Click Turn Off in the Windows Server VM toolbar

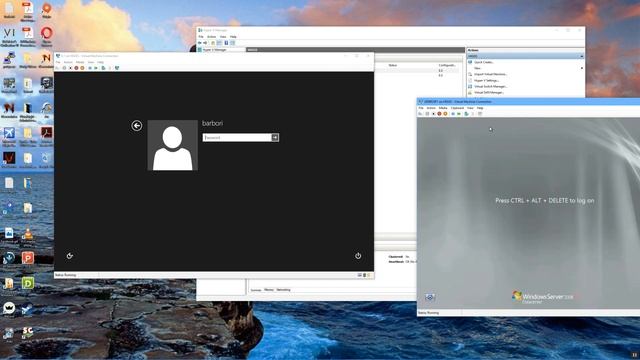tap(433, 113)
